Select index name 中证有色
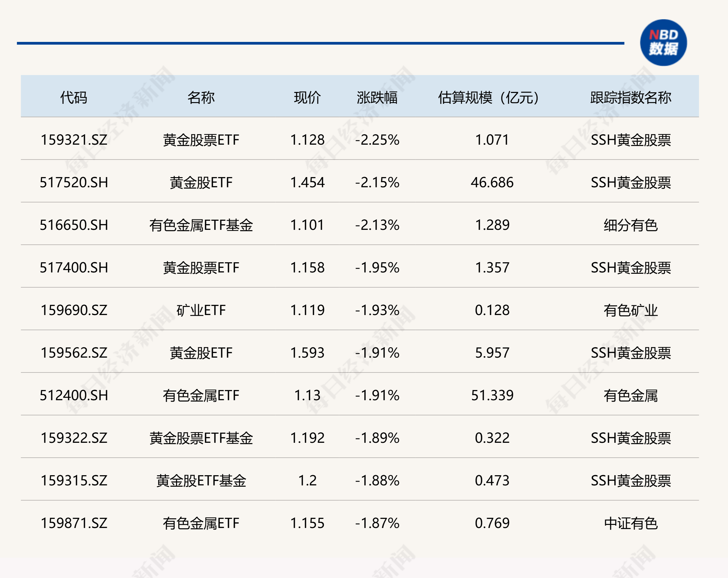Screen dimensions: 728x578 [631, 523]
